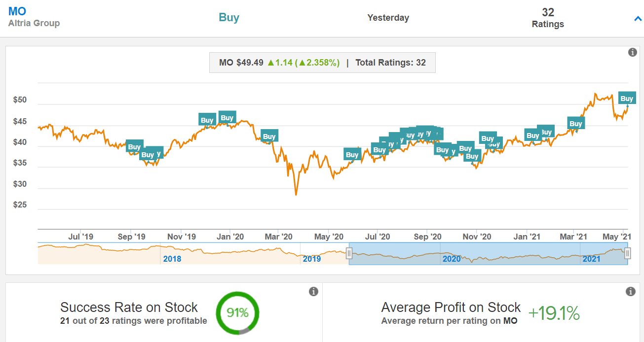The image size is (644, 342).
Task: Click the 32 Ratings count in header
Action: click(548, 18)
